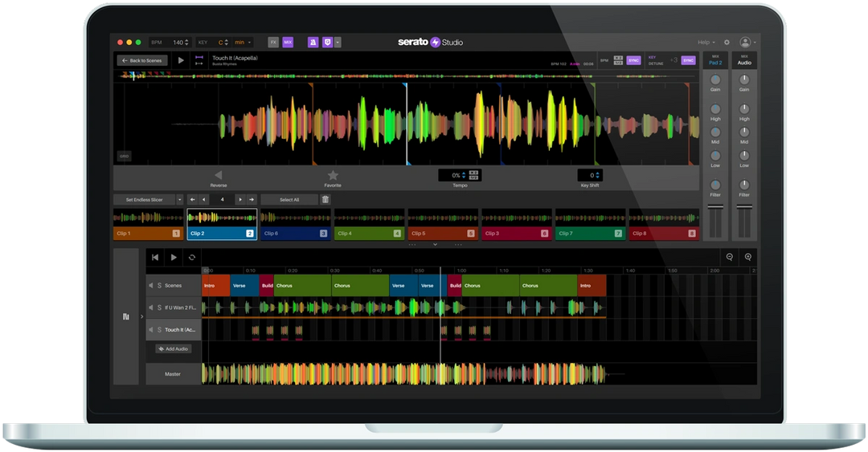
Task: Toggle loop playback in the timeline transport
Action: point(192,257)
